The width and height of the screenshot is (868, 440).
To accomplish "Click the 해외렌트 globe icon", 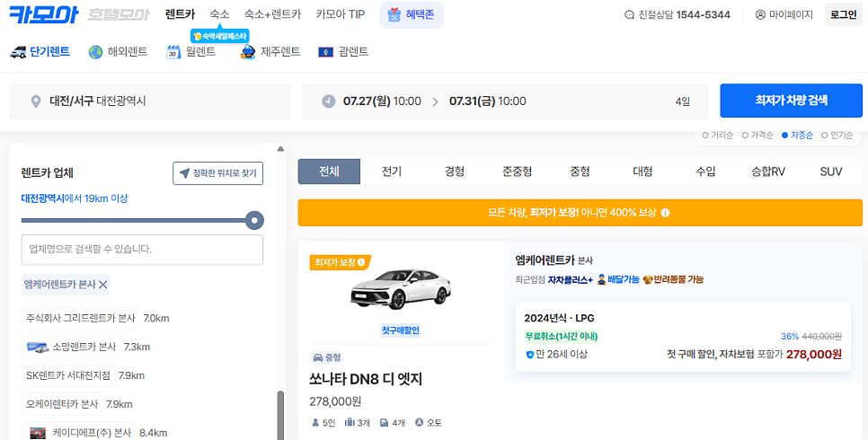I will click(96, 52).
